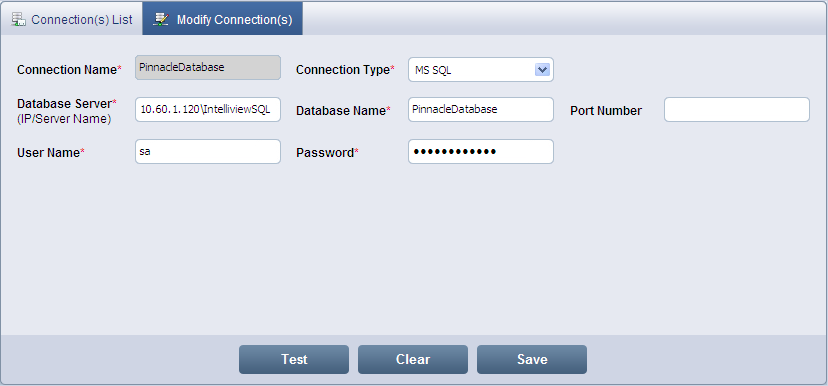Click the Connection(s) List tab icon
Image resolution: width=828 pixels, height=386 pixels.
[x=18, y=19]
